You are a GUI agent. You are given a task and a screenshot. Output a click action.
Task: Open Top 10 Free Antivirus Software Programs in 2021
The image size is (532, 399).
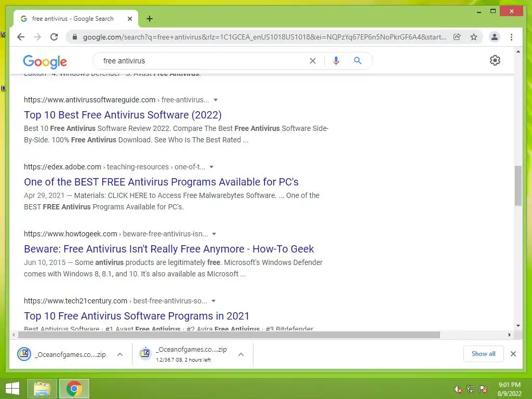pos(137,316)
